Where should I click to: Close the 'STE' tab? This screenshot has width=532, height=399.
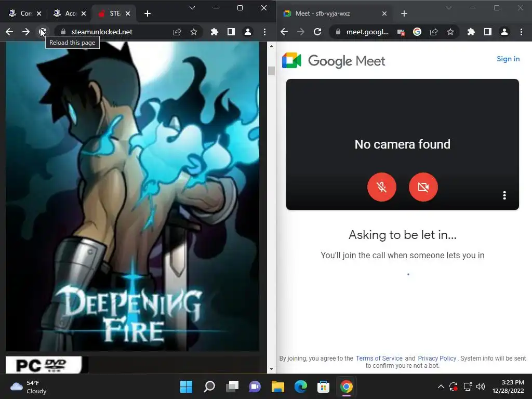pyautogui.click(x=128, y=14)
